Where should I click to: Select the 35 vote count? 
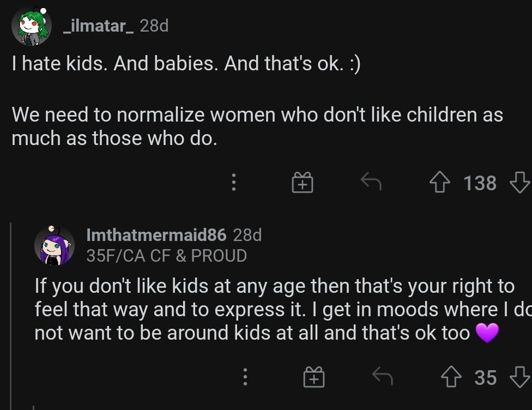click(486, 377)
